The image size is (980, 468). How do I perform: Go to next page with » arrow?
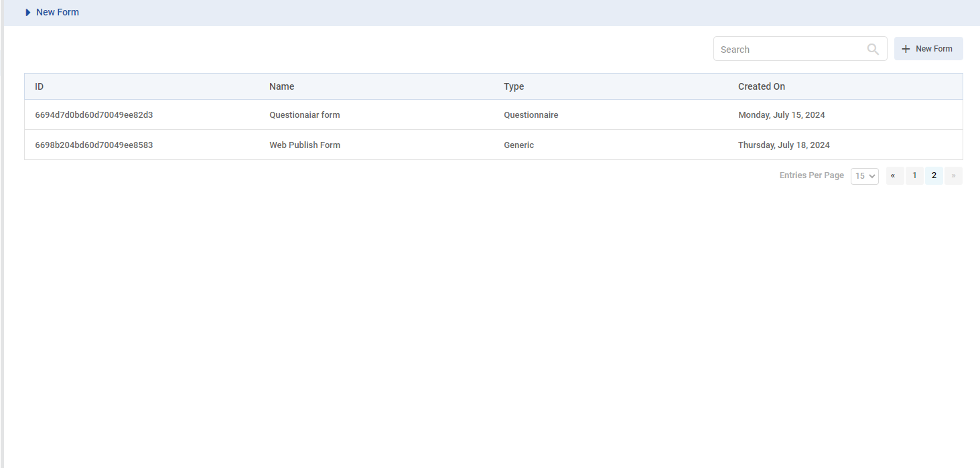953,175
